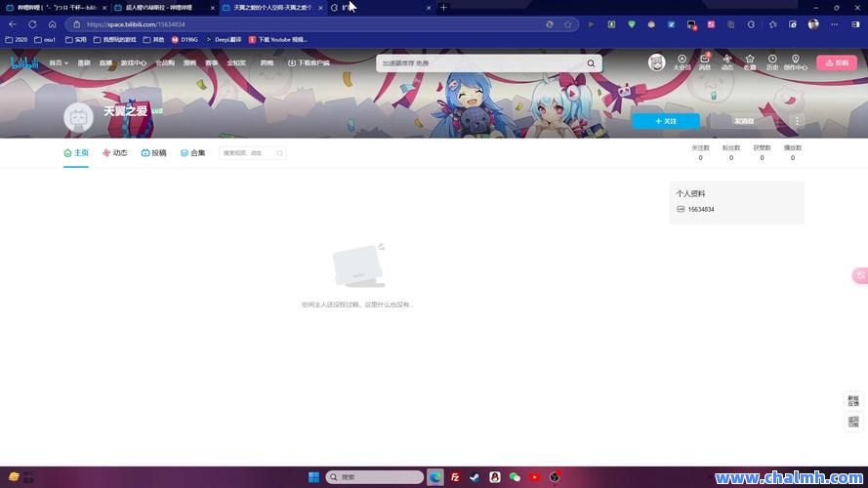Open 番剧 in the top navigation
The width and height of the screenshot is (868, 488).
point(84,63)
